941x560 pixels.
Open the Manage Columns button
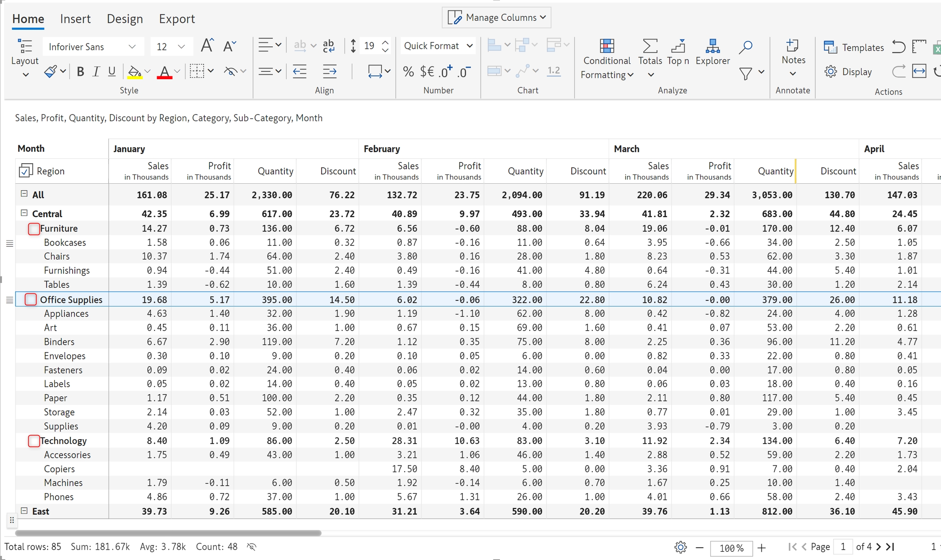coord(497,18)
